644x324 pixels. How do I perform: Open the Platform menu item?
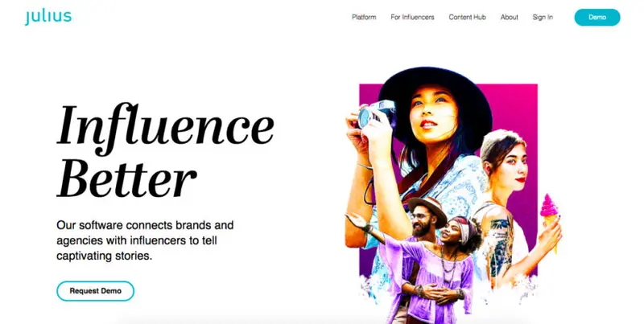pos(364,17)
